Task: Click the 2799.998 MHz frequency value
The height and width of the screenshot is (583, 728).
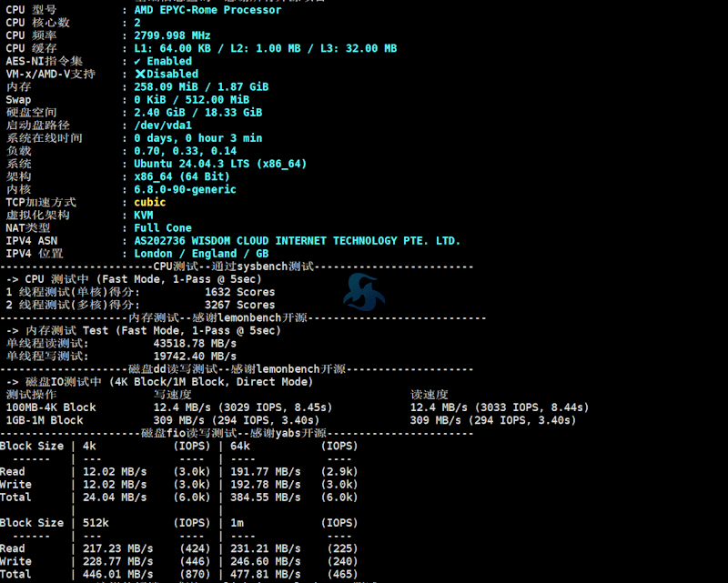Action: click(x=172, y=35)
